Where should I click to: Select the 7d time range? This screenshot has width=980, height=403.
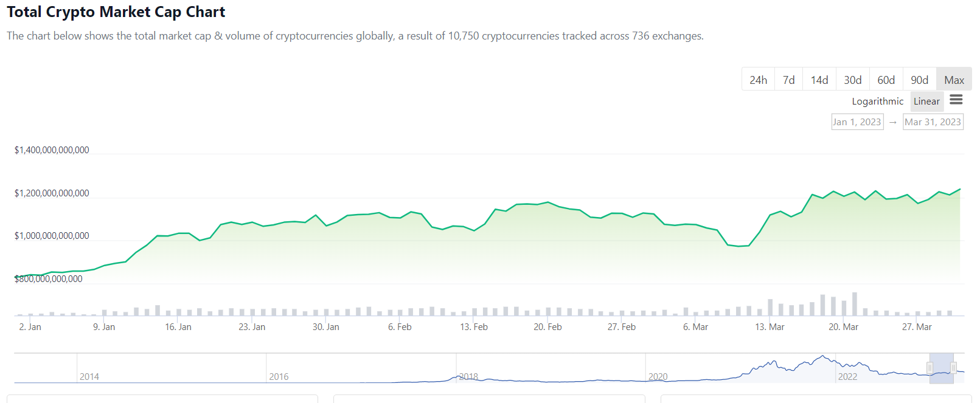coord(789,80)
